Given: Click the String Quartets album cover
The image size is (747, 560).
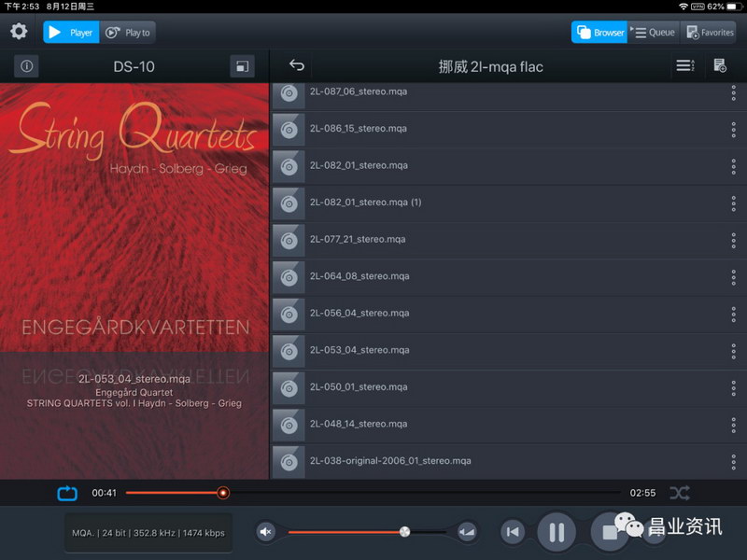Looking at the screenshot, I should (x=134, y=217).
